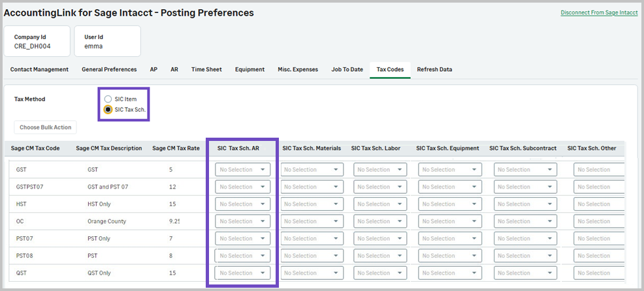The image size is (644, 291).
Task: Open Other tax schedule dropdown for QST
Action: point(599,273)
